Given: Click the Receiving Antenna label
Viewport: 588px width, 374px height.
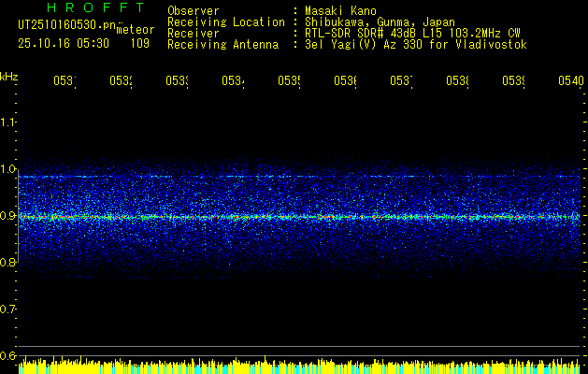Looking at the screenshot, I should 223,45.
